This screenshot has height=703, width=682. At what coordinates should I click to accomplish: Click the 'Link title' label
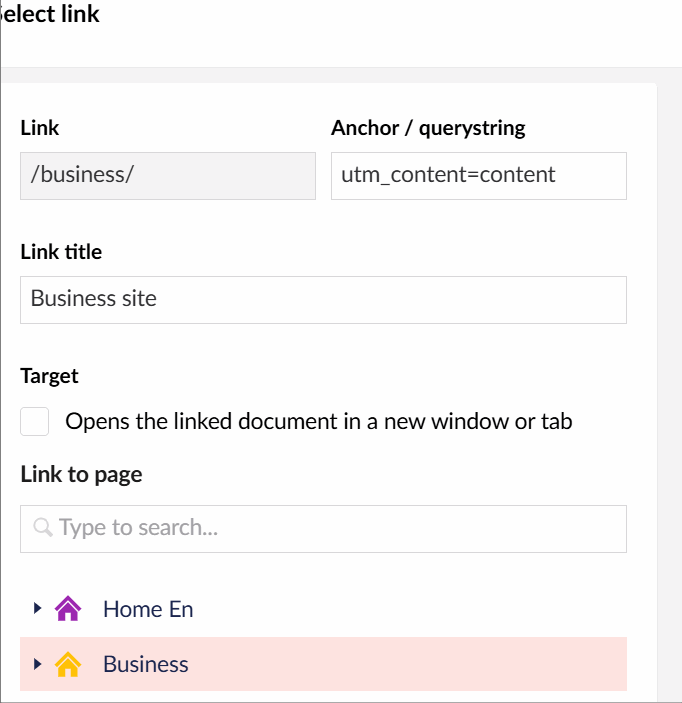tap(61, 252)
